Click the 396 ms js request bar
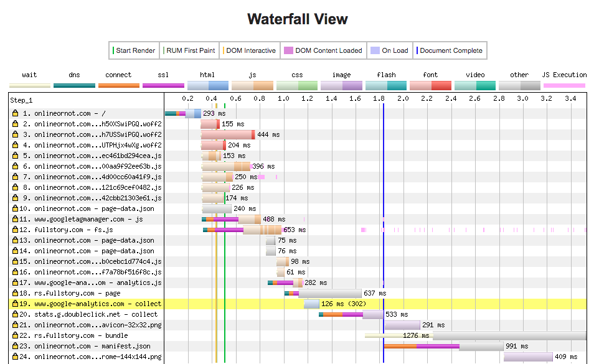599x364 pixels. (x=226, y=166)
